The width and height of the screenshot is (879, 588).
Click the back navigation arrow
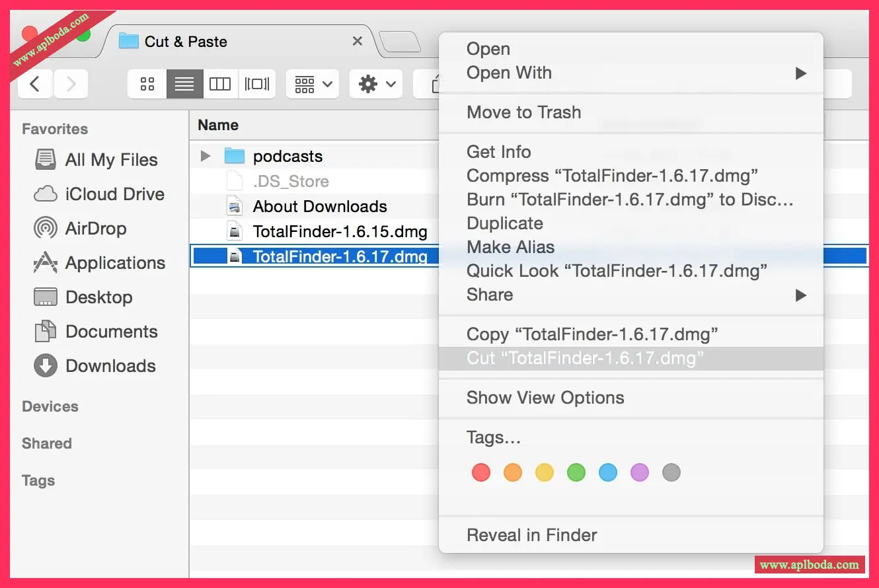[35, 84]
